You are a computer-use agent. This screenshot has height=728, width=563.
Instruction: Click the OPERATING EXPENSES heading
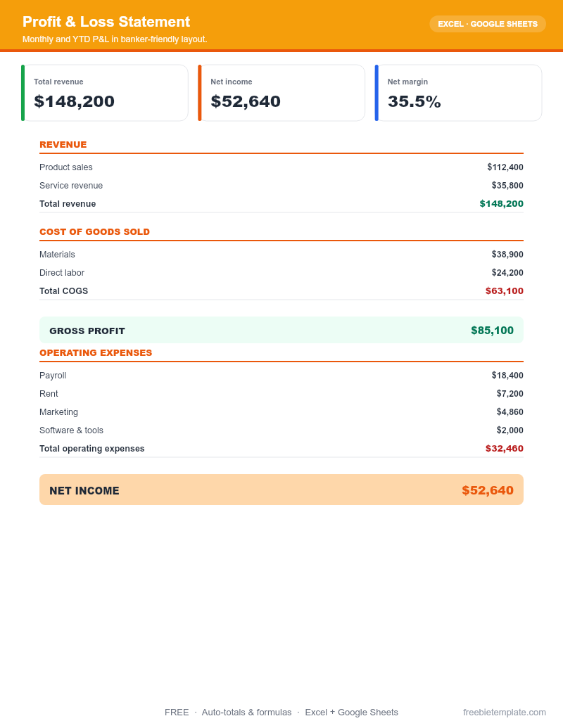tap(96, 353)
